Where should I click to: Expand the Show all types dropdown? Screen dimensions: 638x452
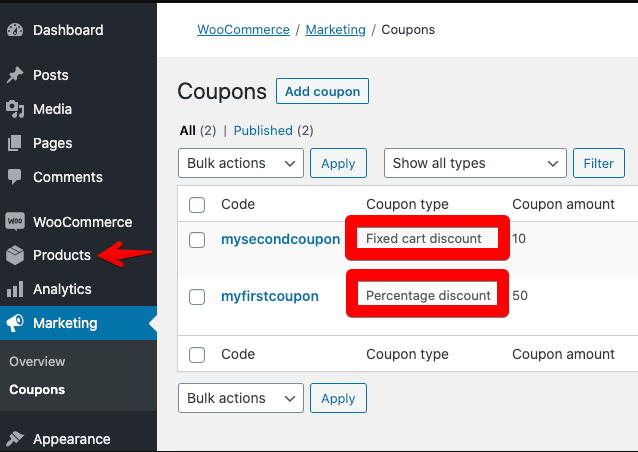[x=474, y=163]
